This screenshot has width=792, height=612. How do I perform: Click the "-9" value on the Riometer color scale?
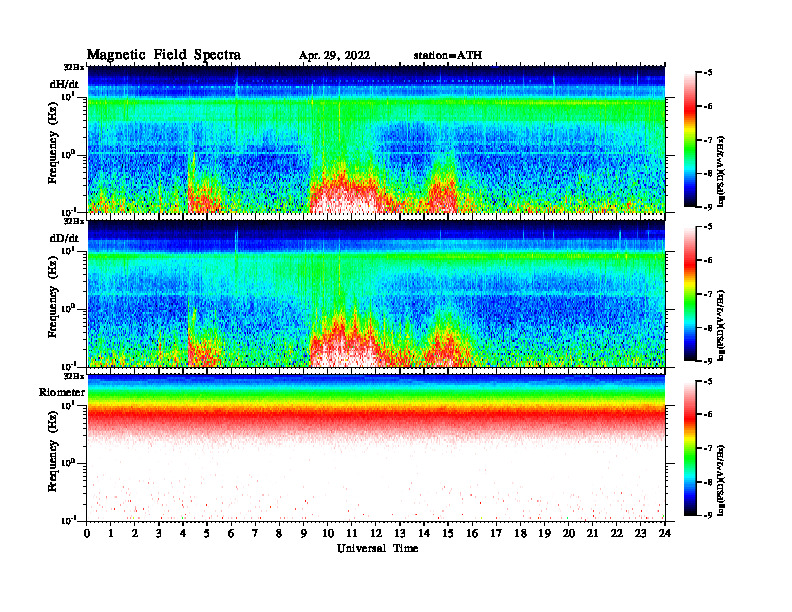pos(707,515)
